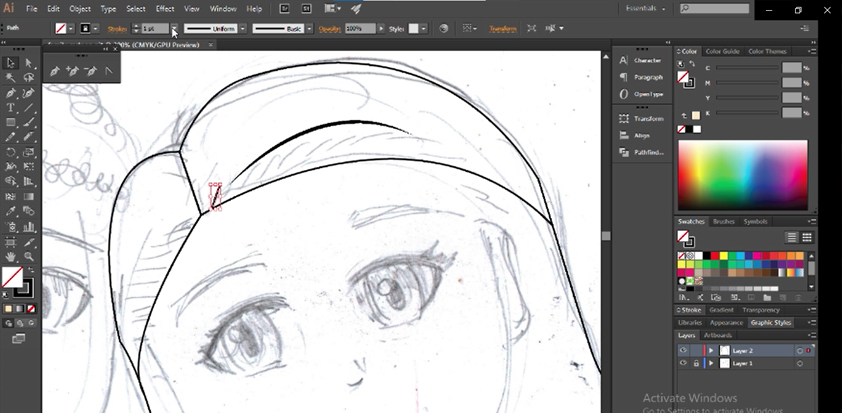Click the Opacity percentage field

(358, 29)
